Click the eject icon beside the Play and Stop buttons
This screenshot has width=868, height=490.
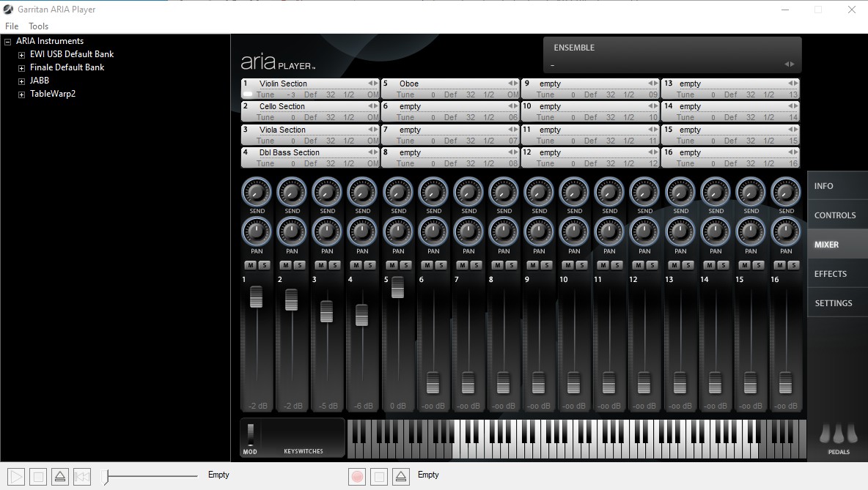point(60,477)
